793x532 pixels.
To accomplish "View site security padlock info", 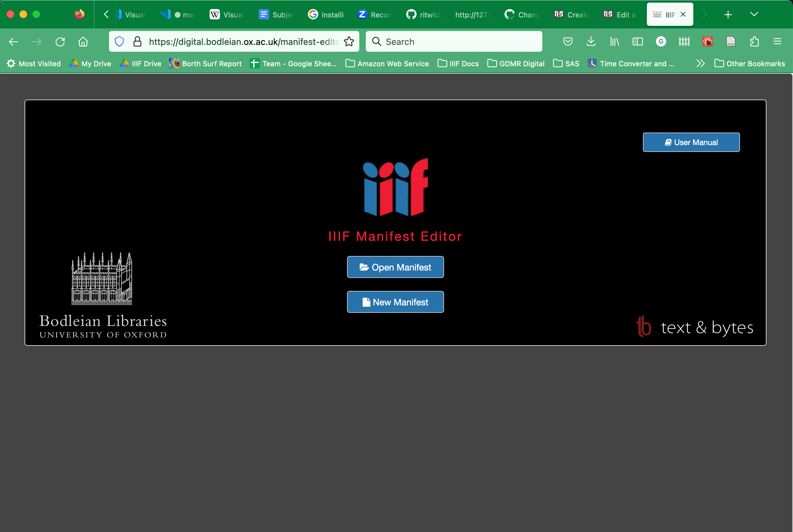I will (x=137, y=42).
